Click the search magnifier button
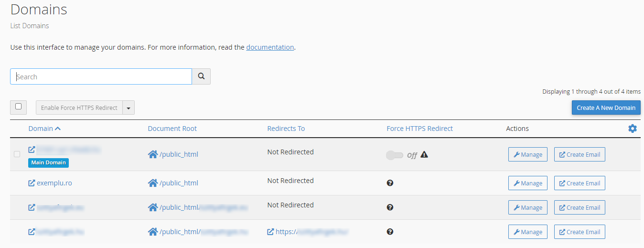The image size is (644, 248). (x=201, y=76)
